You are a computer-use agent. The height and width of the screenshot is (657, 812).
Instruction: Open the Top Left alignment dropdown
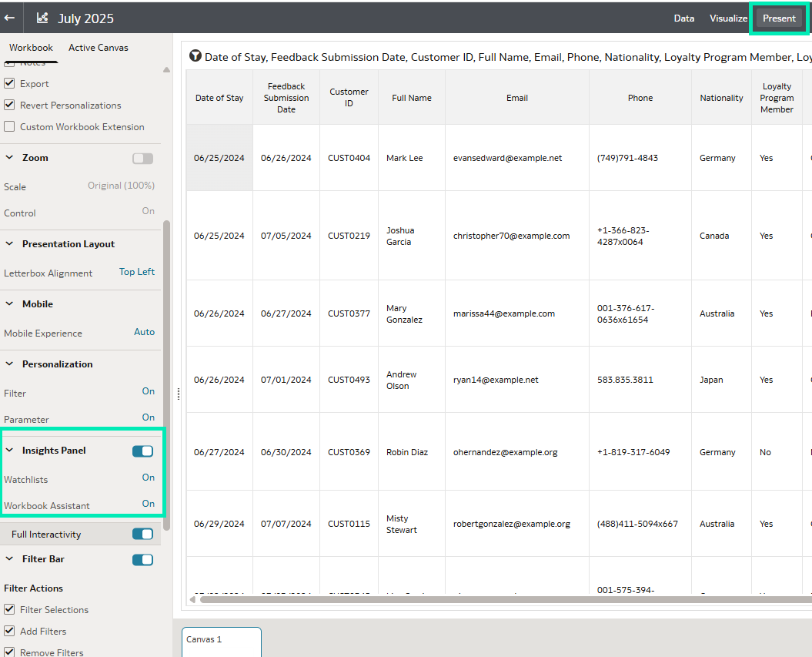click(137, 272)
